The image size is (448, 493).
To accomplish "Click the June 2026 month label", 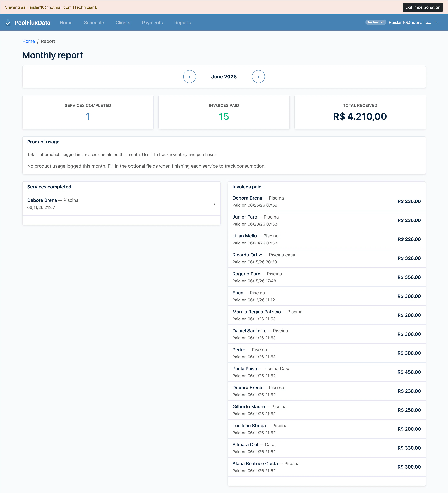I will pos(224,77).
